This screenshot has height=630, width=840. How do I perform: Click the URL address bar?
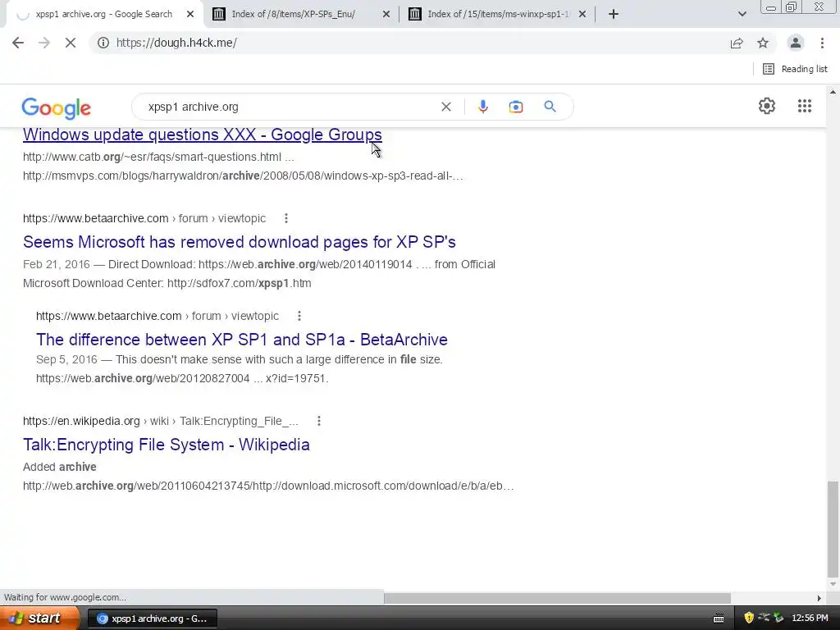click(418, 43)
